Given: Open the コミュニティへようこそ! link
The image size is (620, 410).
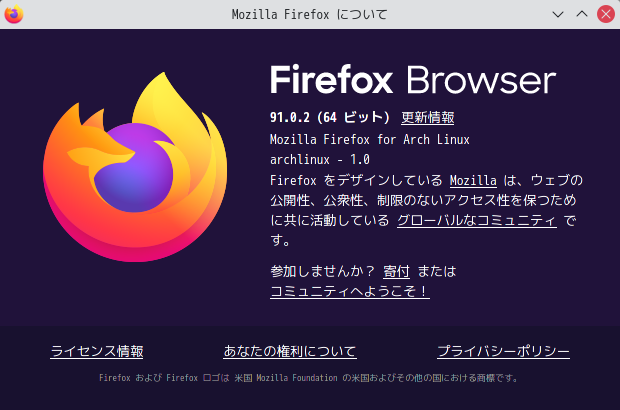Looking at the screenshot, I should (350, 292).
